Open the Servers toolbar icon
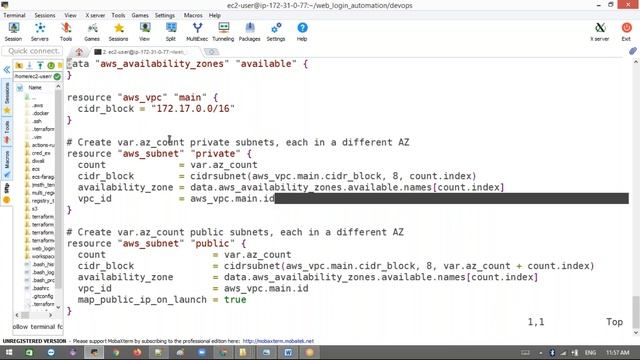Viewport: 640px width, 360px height. point(40,31)
